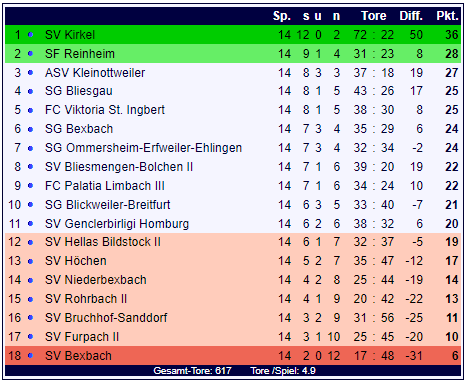Click the blue dot next to SV Bexbach
Viewport: 466px width, 382px height.
(x=30, y=356)
